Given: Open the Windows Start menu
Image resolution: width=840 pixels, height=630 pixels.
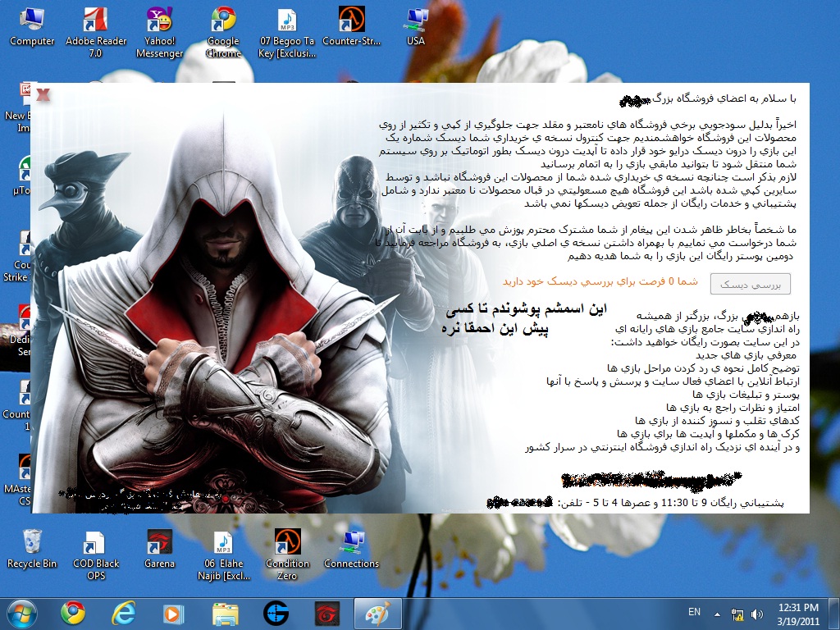Looking at the screenshot, I should [x=22, y=614].
